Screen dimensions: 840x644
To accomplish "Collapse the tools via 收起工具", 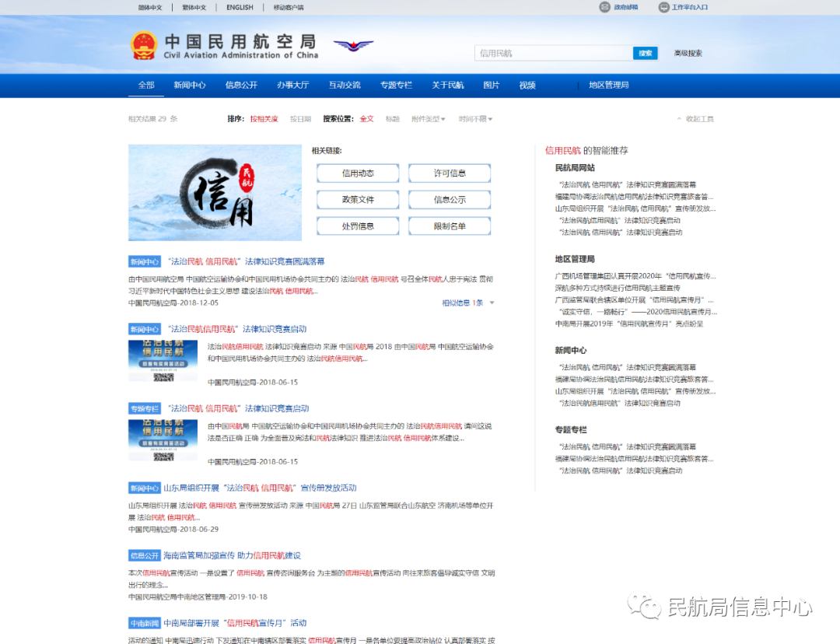I will click(695, 119).
